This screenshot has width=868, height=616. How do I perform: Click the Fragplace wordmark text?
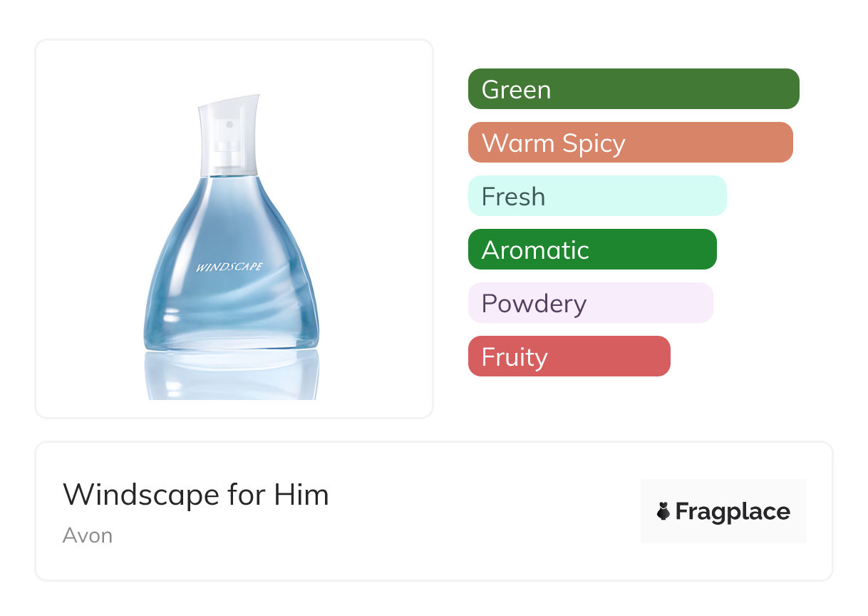(733, 512)
